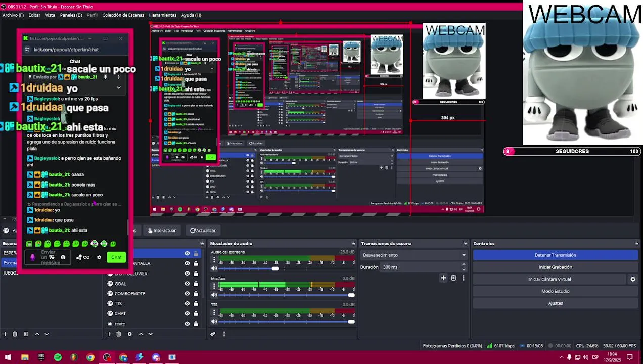Open Windows Start menu

pyautogui.click(x=8, y=357)
